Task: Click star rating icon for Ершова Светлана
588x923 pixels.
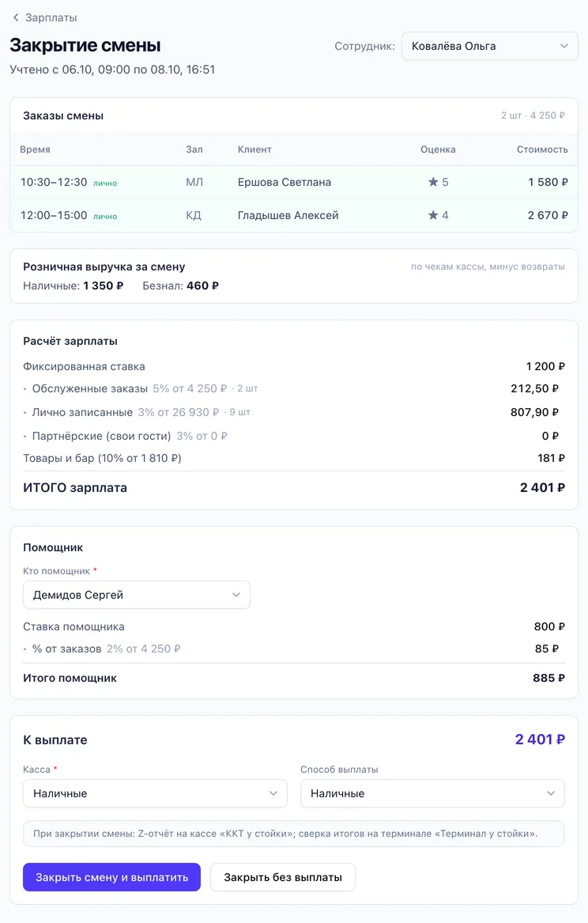Action: pyautogui.click(x=433, y=182)
